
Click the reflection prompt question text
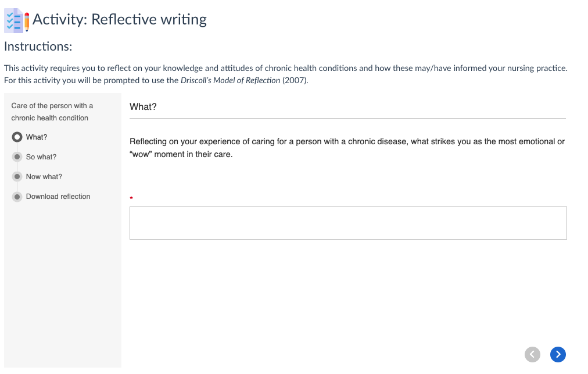(x=347, y=148)
